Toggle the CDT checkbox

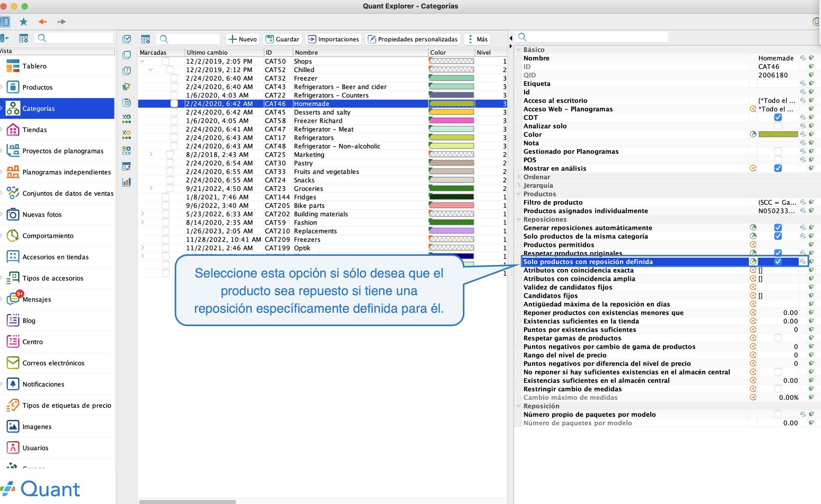tap(778, 117)
